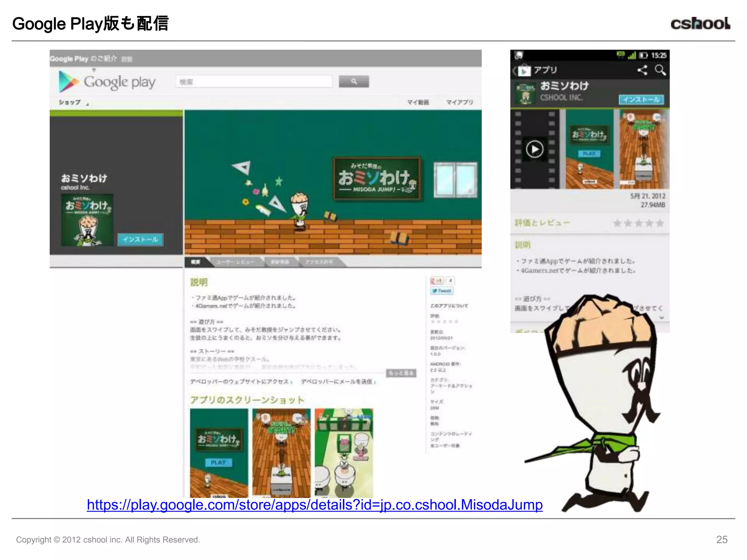
Task: Tap the search magnifier icon on phone
Action: (660, 70)
